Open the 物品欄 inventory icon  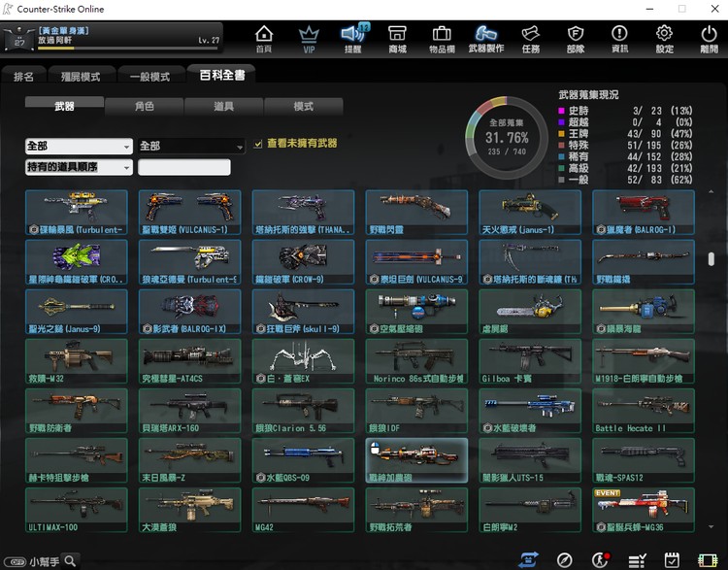click(x=442, y=39)
